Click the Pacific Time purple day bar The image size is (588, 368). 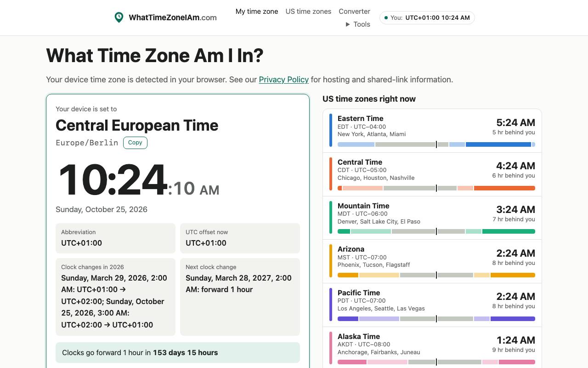(x=436, y=319)
